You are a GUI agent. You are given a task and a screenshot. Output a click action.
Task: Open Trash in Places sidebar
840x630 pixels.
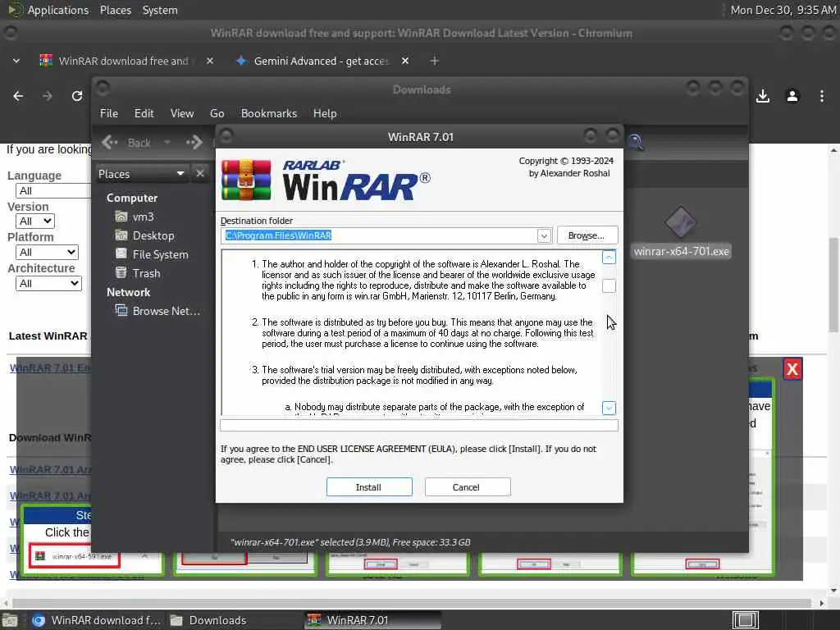146,273
